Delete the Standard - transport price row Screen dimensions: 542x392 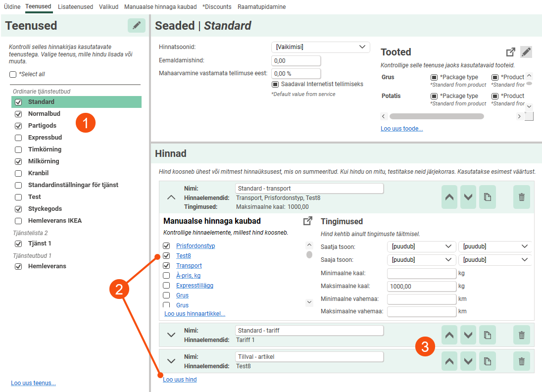coord(521,197)
